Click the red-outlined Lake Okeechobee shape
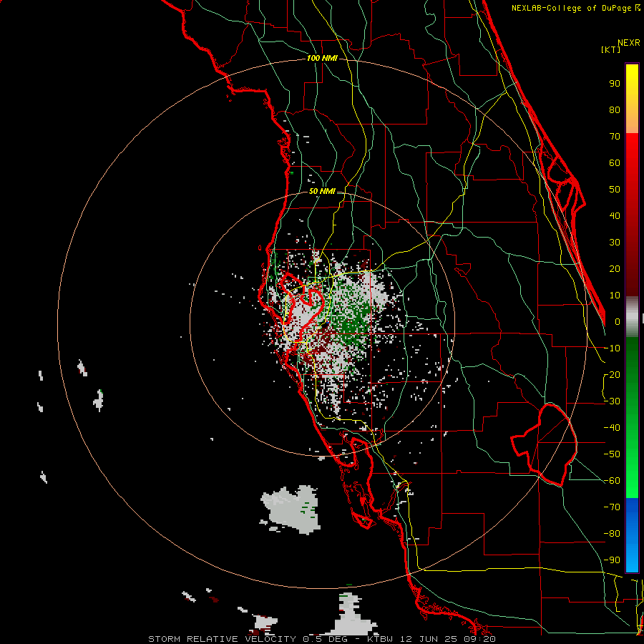The width and height of the screenshot is (644, 644). (545, 444)
